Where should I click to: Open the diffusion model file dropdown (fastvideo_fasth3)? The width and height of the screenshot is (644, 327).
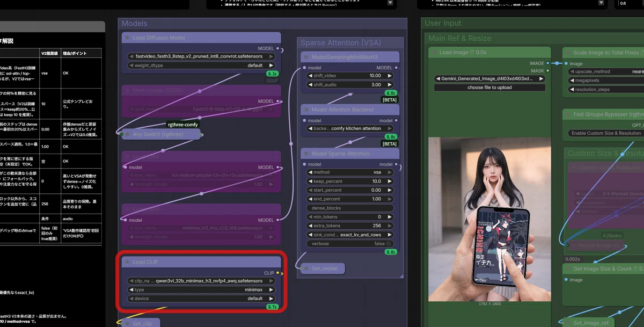click(201, 56)
